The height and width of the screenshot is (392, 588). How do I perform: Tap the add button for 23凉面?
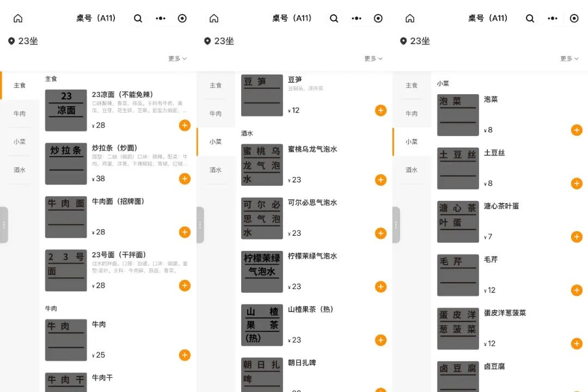click(185, 125)
